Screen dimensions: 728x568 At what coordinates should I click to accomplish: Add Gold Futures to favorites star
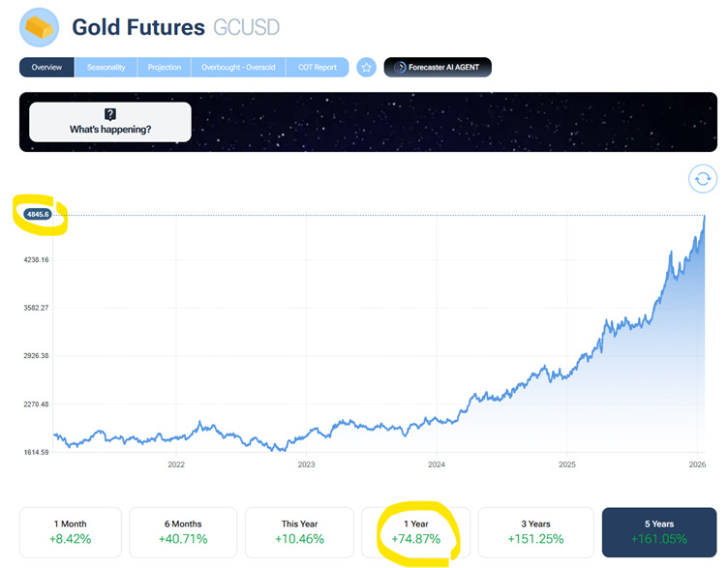click(366, 68)
